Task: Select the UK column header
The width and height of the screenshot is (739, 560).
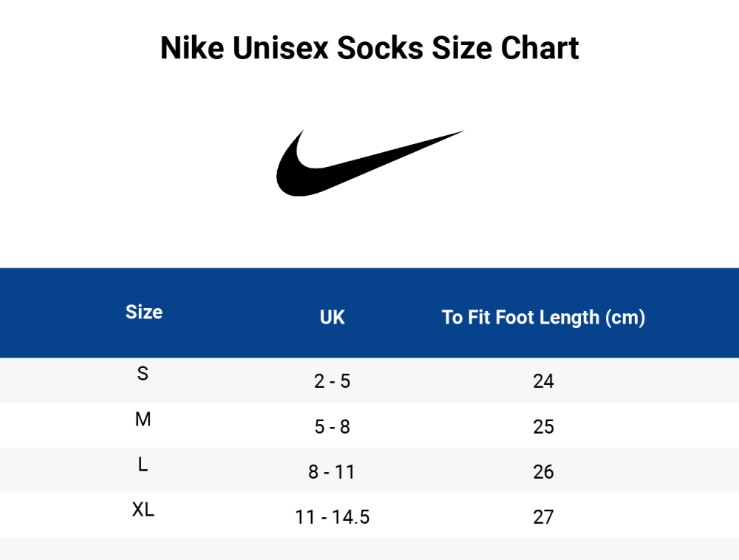Action: click(332, 318)
